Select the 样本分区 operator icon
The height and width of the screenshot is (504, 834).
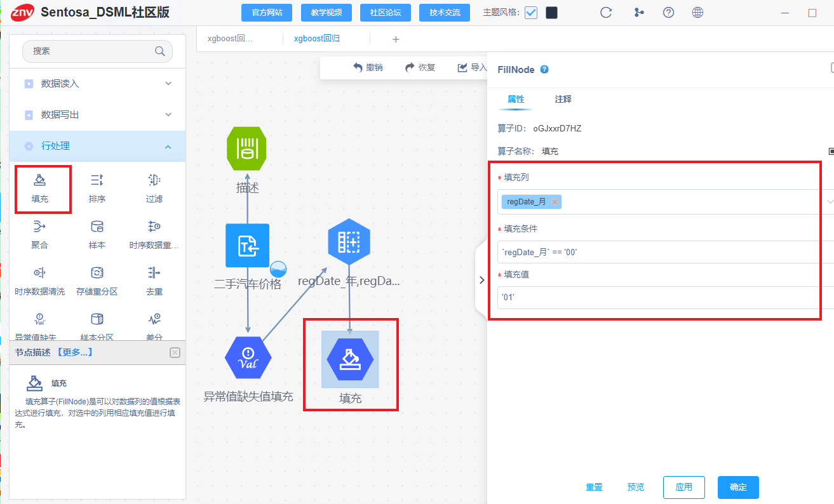point(97,319)
